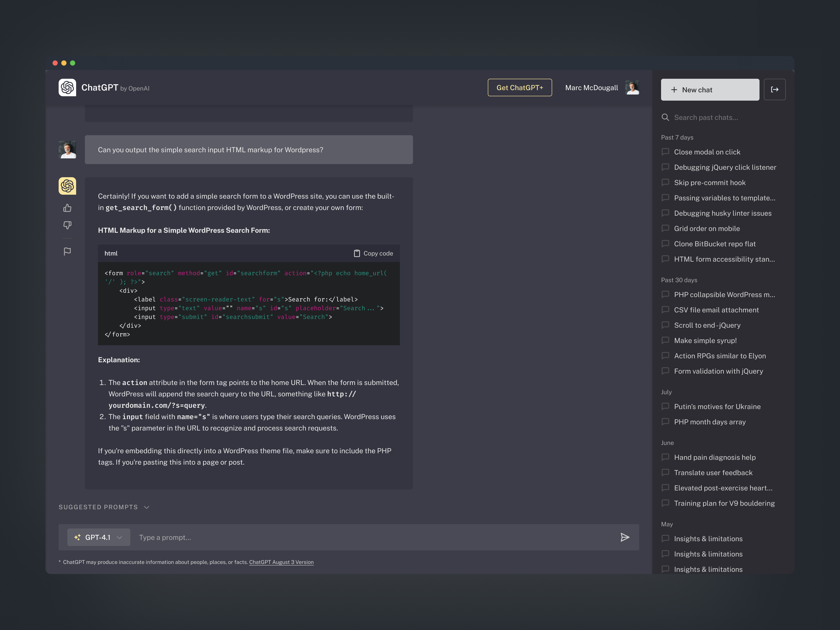Give the response a thumbs down

67,225
